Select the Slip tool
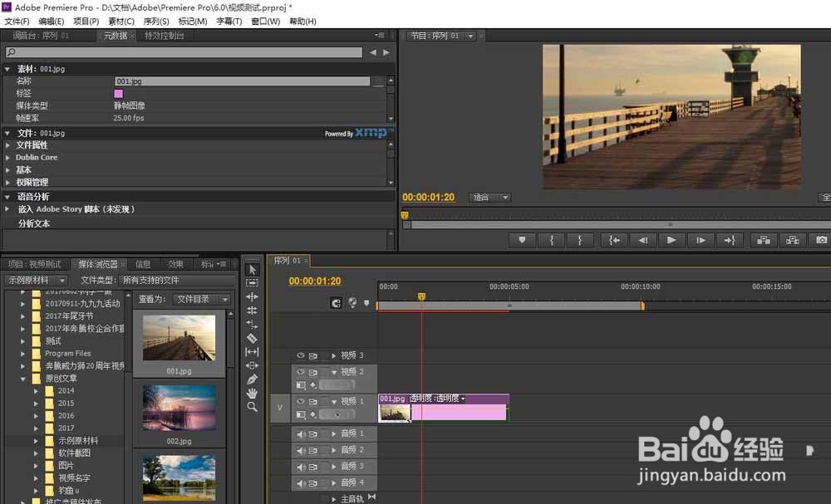This screenshot has width=831, height=504. [253, 352]
